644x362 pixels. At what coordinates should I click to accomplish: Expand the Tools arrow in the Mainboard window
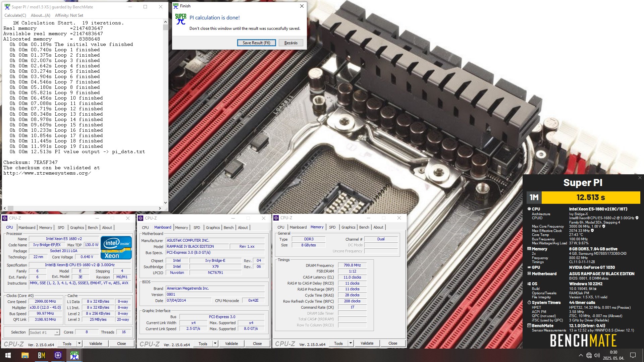215,344
